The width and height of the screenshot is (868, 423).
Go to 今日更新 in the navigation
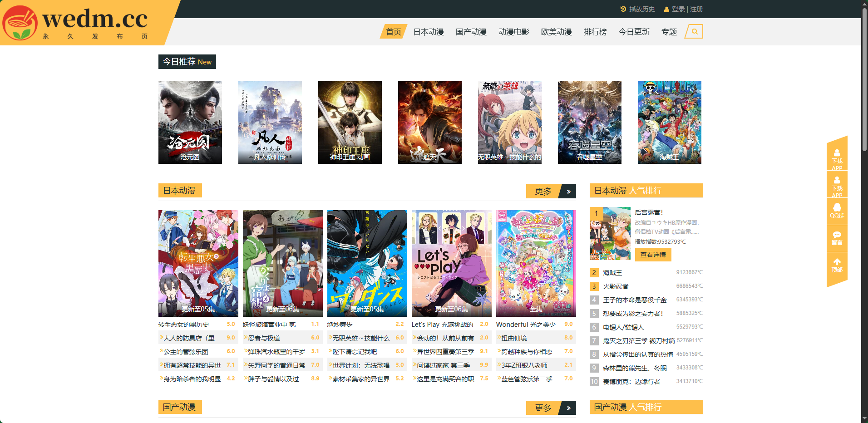click(x=634, y=32)
